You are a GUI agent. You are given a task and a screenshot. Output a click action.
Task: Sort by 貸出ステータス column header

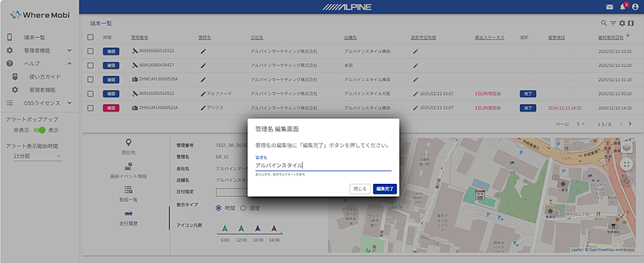[x=490, y=38]
